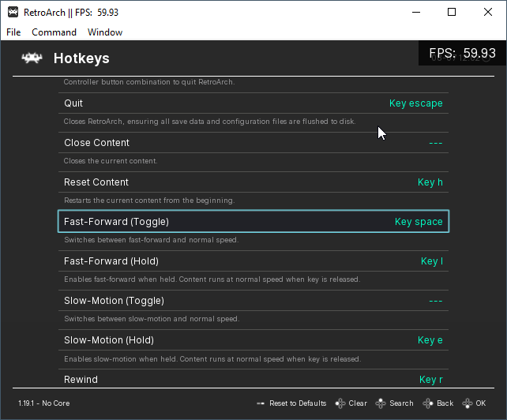Maximize the RetroArch window
Viewport: 507px width, 420px height.
(x=452, y=13)
